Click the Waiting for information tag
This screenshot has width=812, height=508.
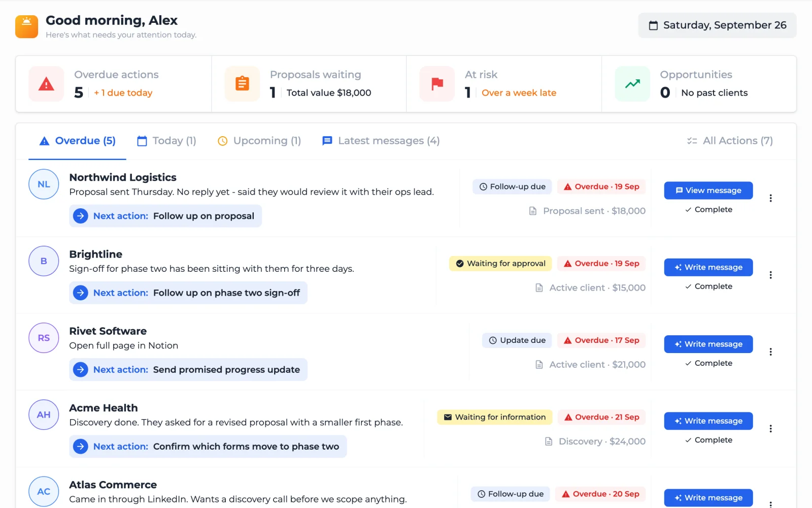[495, 417]
